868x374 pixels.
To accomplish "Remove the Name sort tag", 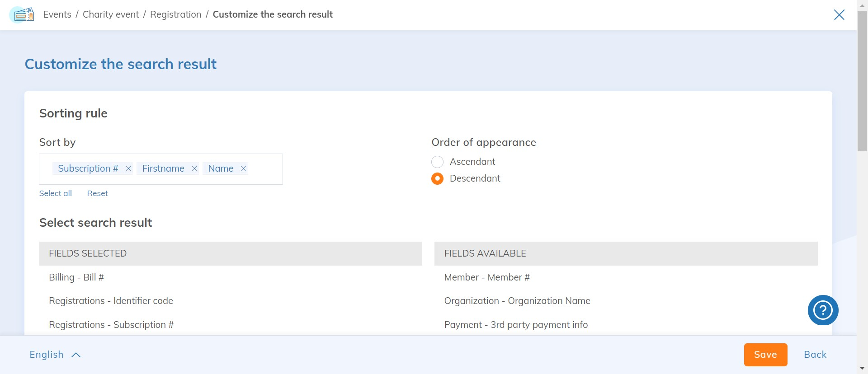I will pos(243,168).
